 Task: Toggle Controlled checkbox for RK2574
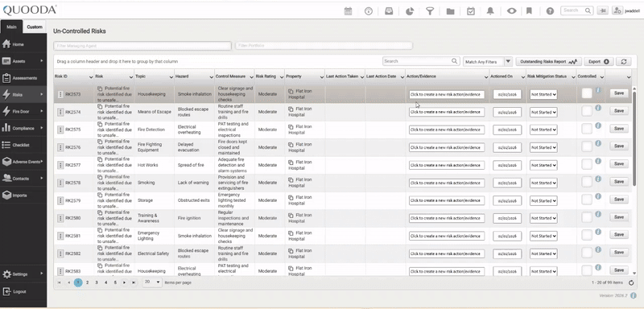pyautogui.click(x=587, y=111)
